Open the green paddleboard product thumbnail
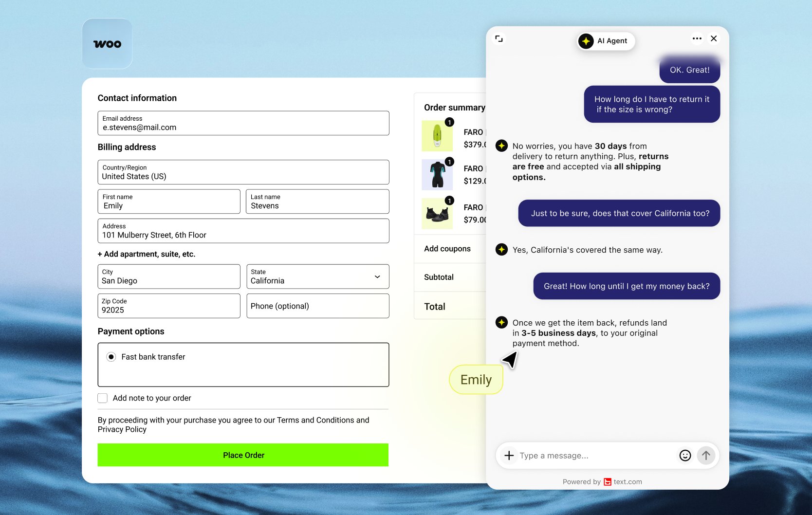The width and height of the screenshot is (812, 515). point(437,136)
